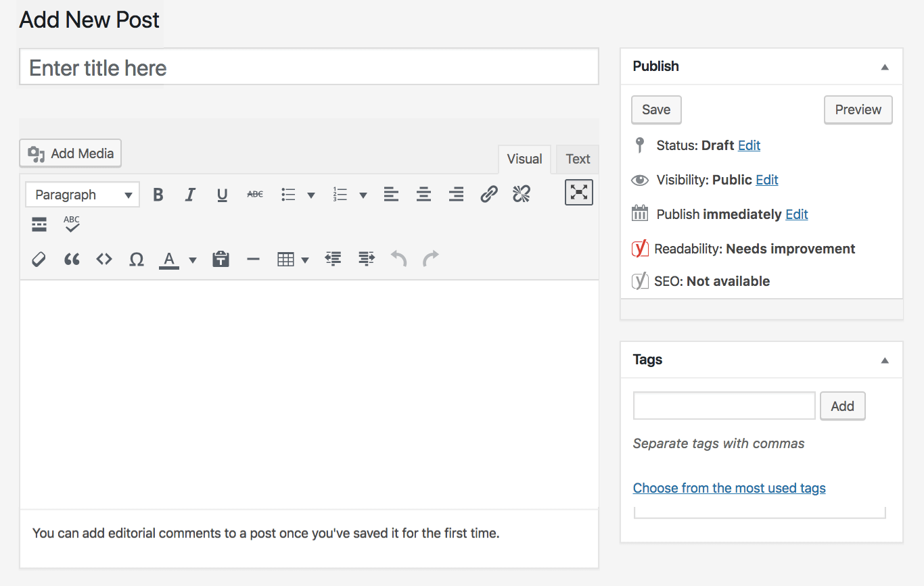Click the Add tag button
This screenshot has width=924, height=586.
point(843,406)
